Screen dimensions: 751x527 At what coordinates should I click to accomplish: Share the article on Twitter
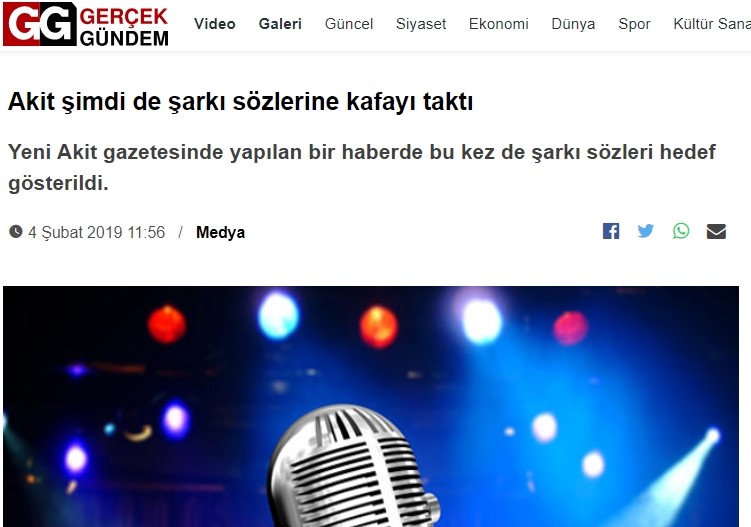(646, 231)
